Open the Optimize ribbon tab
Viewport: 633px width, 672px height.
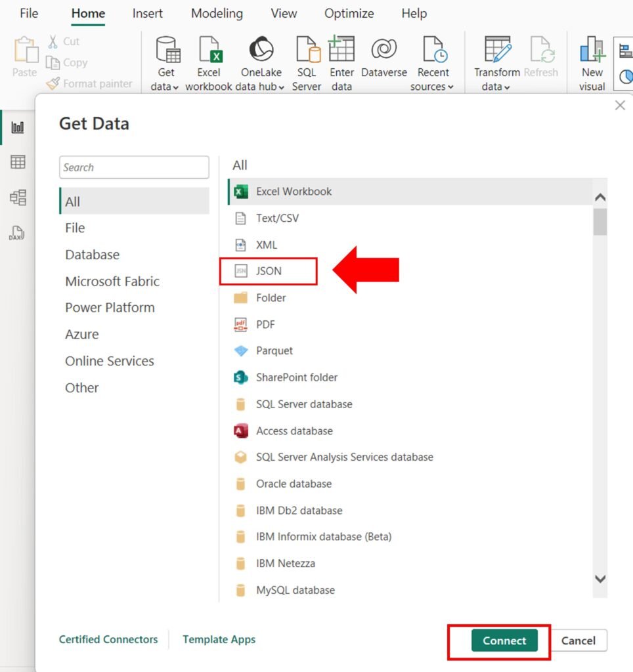[349, 13]
